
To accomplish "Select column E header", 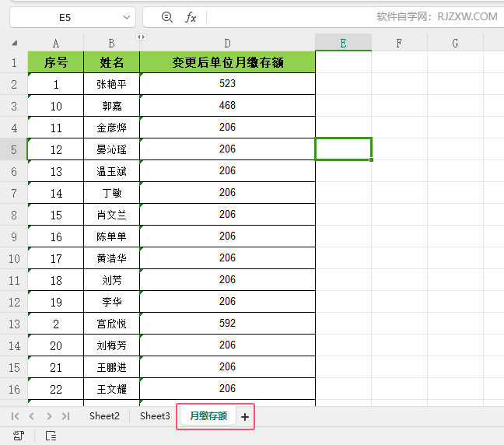I will pyautogui.click(x=343, y=43).
